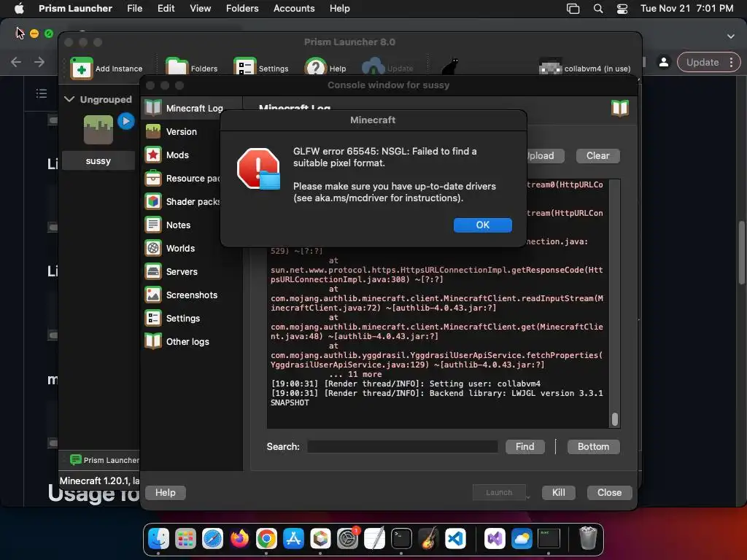The height and width of the screenshot is (560, 747).
Task: Open the View menu
Action: [200, 8]
